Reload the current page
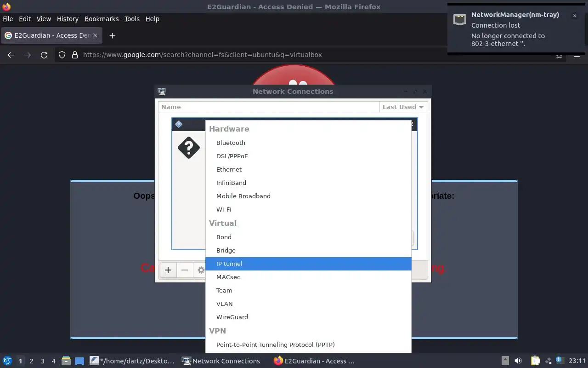The height and width of the screenshot is (368, 588). tap(44, 55)
